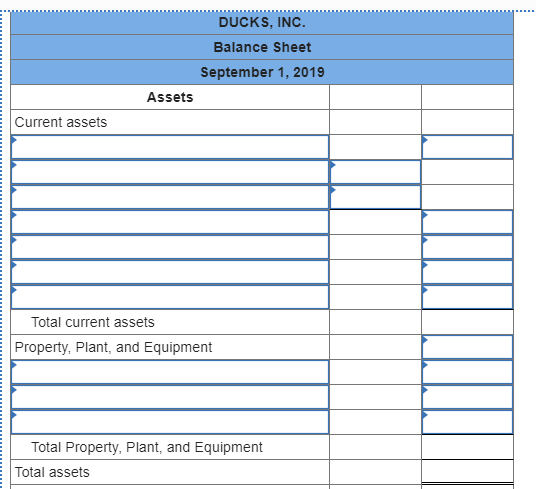Open sixth account dropdown under Current assets
This screenshot has width=536, height=489.
[x=170, y=272]
